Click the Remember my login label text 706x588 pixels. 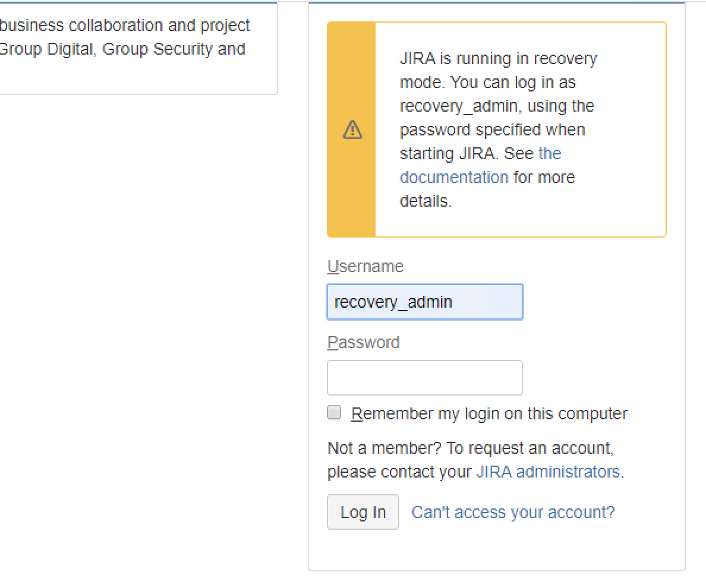[x=489, y=413]
